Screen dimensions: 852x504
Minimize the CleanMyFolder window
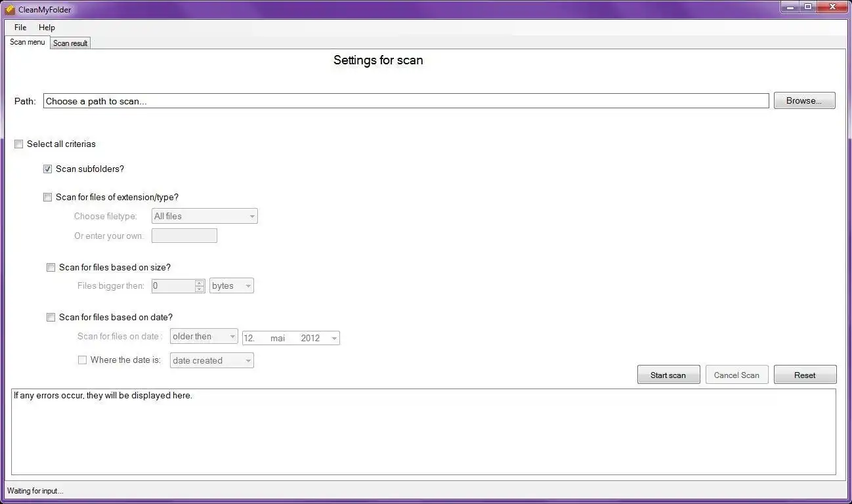(790, 7)
